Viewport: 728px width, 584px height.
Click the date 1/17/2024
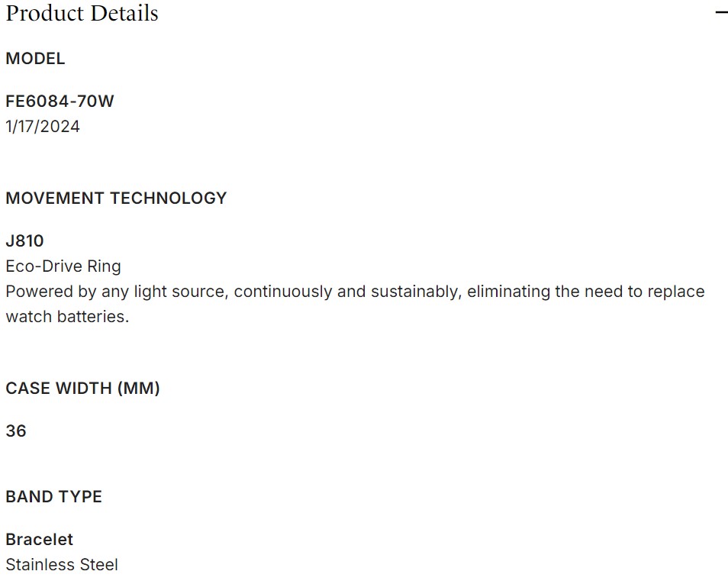(x=43, y=127)
